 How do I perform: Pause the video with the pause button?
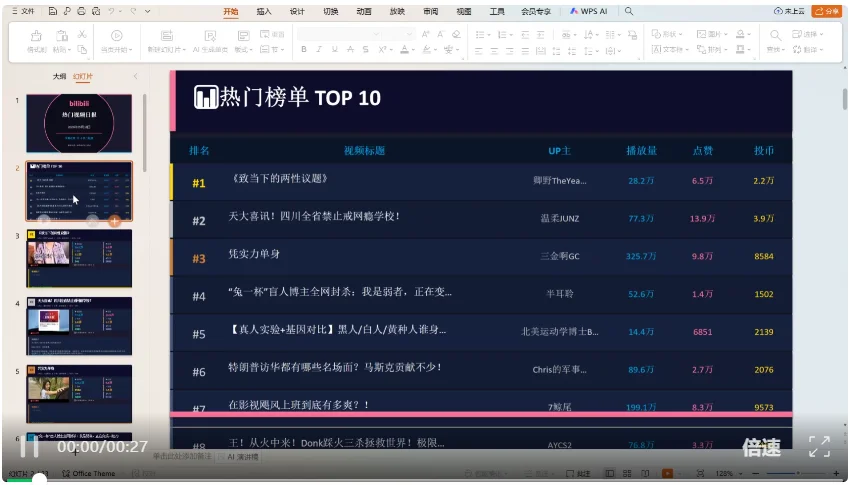29,447
